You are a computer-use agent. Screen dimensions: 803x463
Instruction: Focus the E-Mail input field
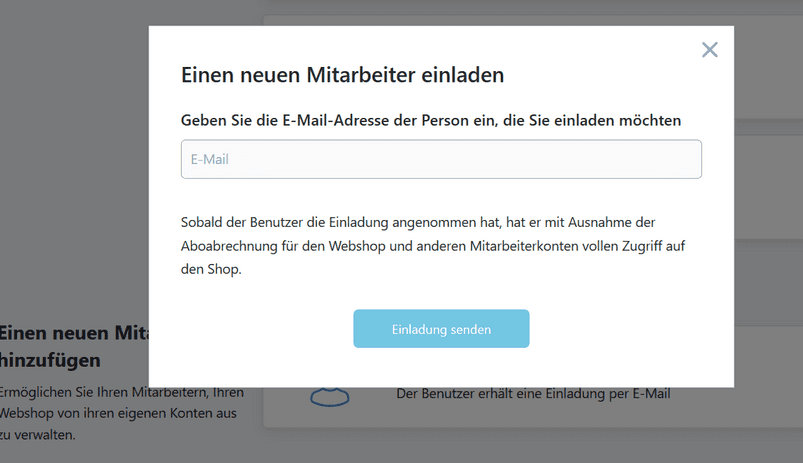[x=441, y=159]
